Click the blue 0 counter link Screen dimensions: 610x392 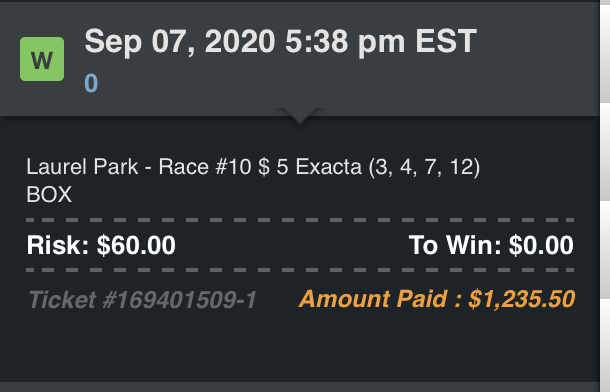click(91, 83)
